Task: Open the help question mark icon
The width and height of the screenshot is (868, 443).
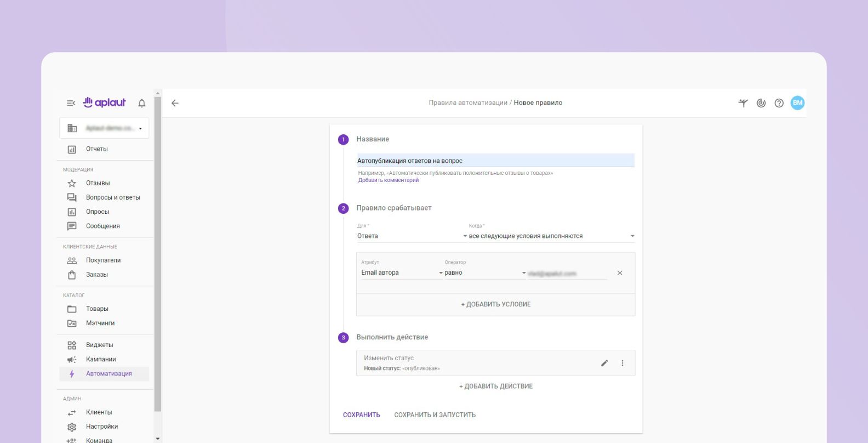Action: point(779,103)
